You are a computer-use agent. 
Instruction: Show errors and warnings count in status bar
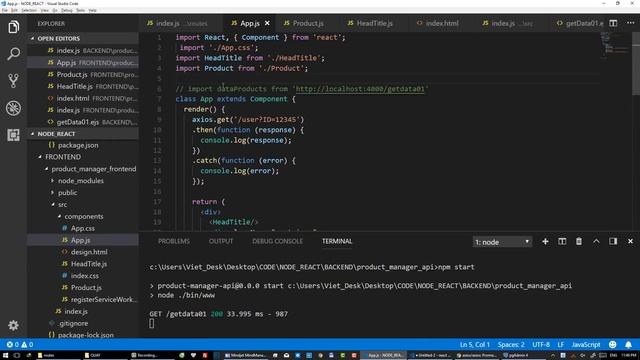[20, 345]
